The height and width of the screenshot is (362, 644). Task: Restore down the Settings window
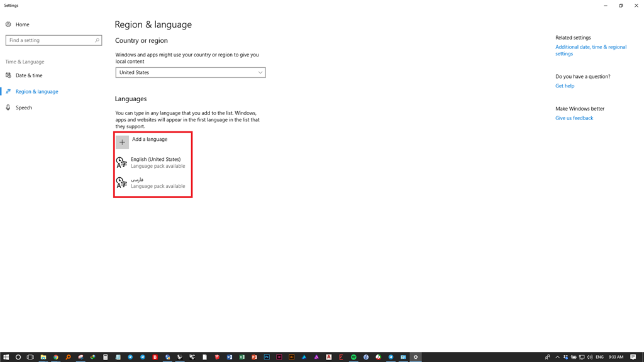pos(621,6)
